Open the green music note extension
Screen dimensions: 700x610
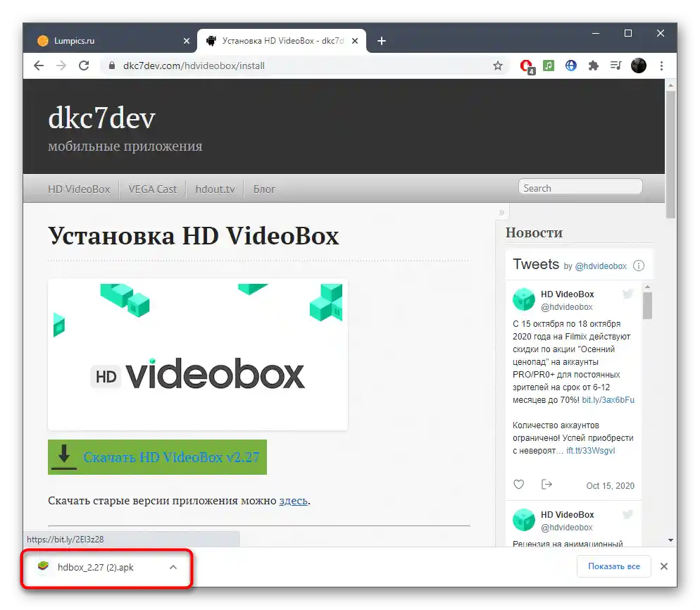pos(549,66)
